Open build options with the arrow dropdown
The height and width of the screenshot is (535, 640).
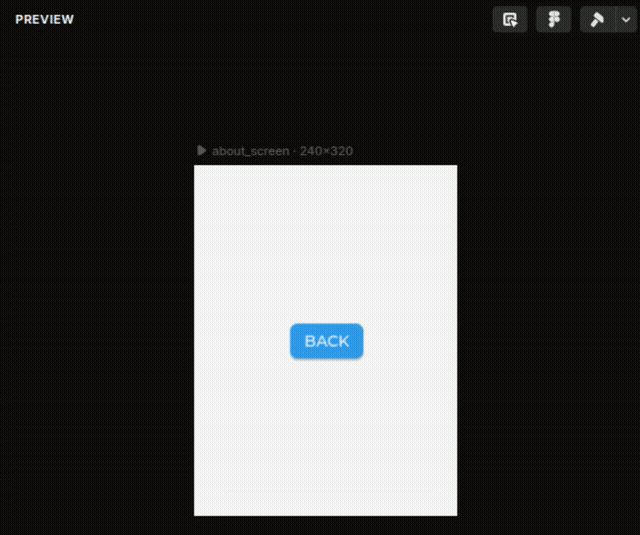[x=623, y=19]
